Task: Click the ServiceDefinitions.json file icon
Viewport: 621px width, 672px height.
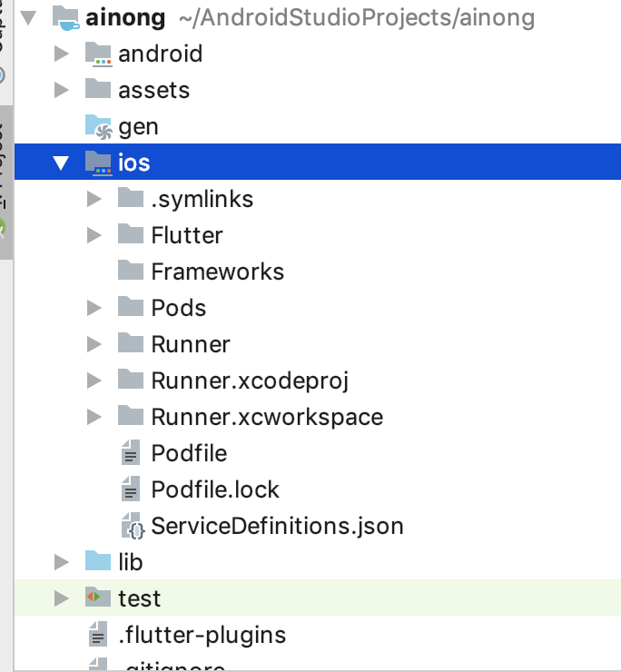Action: pos(132,526)
